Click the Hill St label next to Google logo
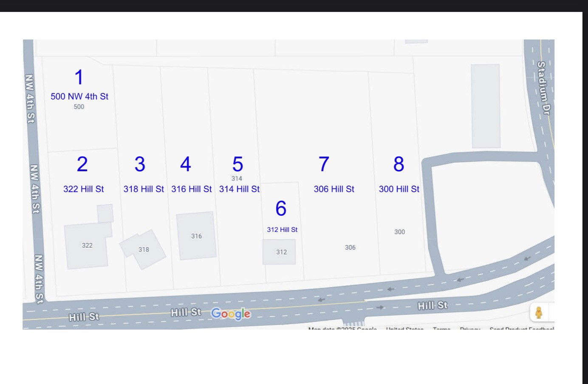Screen dimensions: 588x384 [186, 312]
